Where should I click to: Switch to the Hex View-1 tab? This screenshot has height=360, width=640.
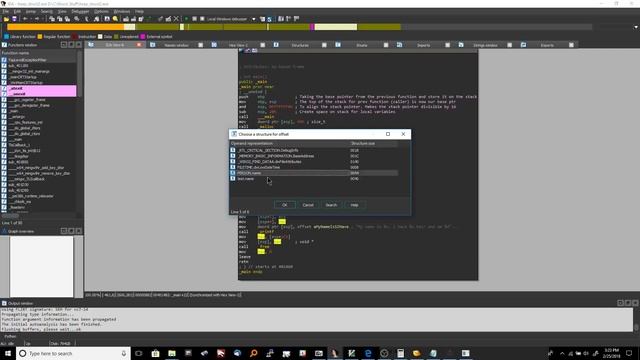[x=238, y=45]
